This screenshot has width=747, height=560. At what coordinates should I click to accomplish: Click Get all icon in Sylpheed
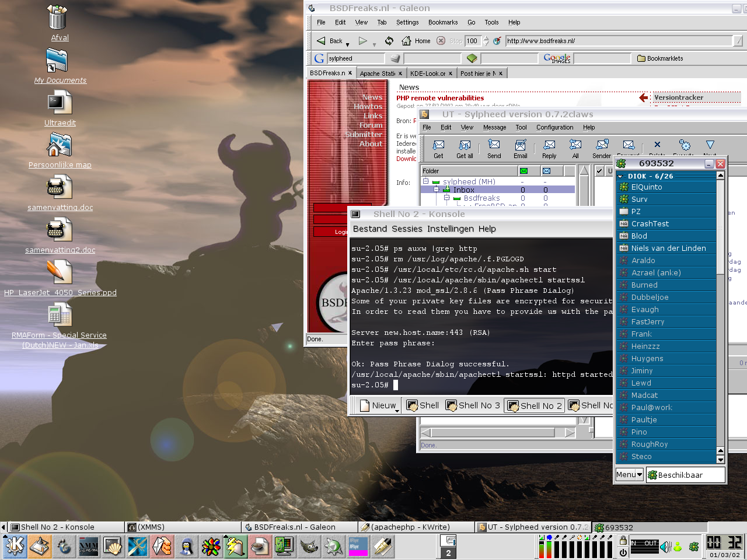click(465, 145)
